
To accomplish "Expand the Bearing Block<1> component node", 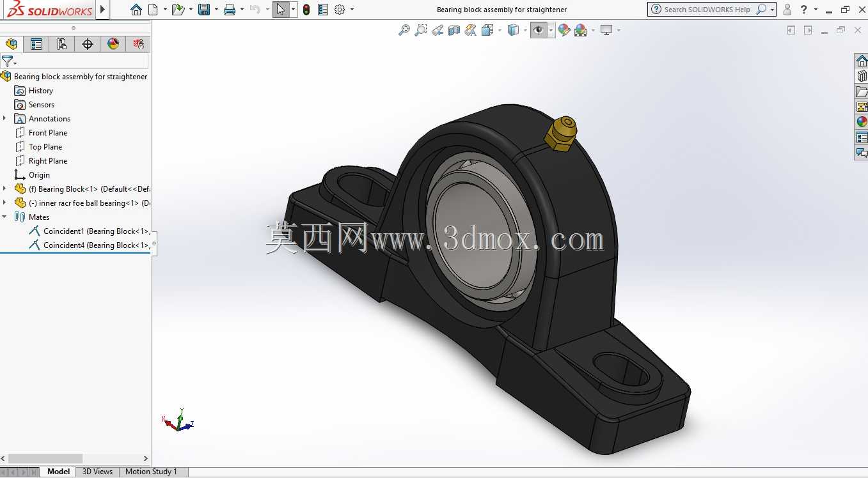I will (x=4, y=189).
